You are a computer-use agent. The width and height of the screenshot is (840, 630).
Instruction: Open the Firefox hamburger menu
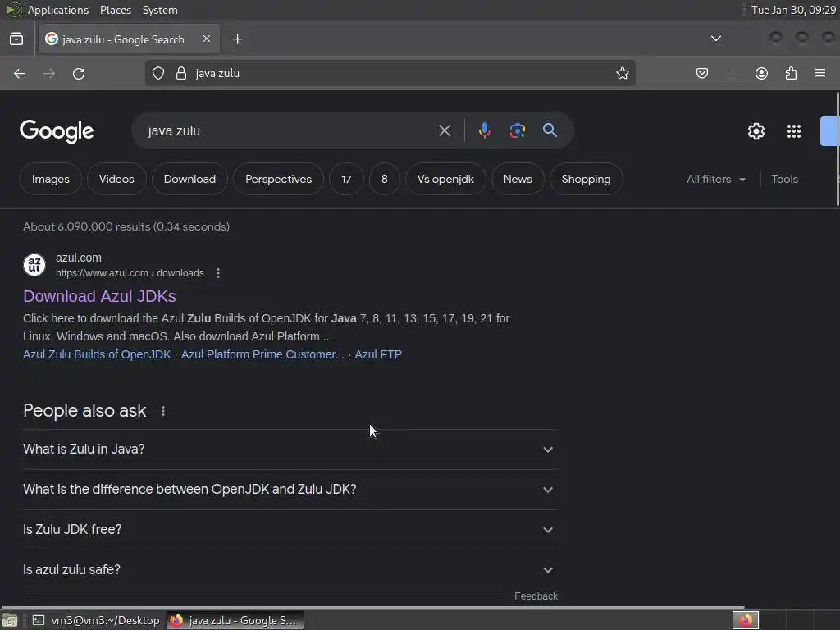[820, 73]
